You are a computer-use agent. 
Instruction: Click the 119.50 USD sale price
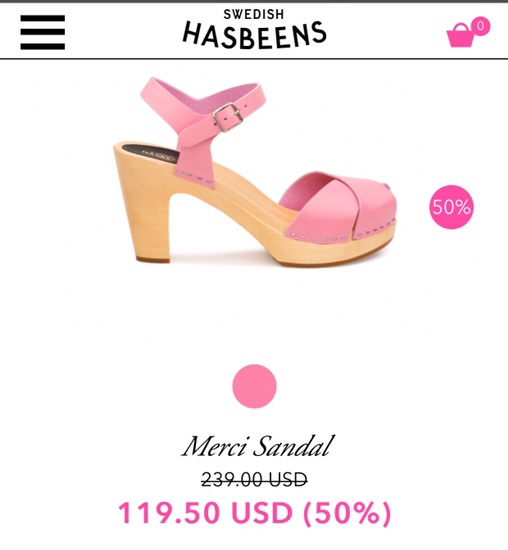pos(205,513)
